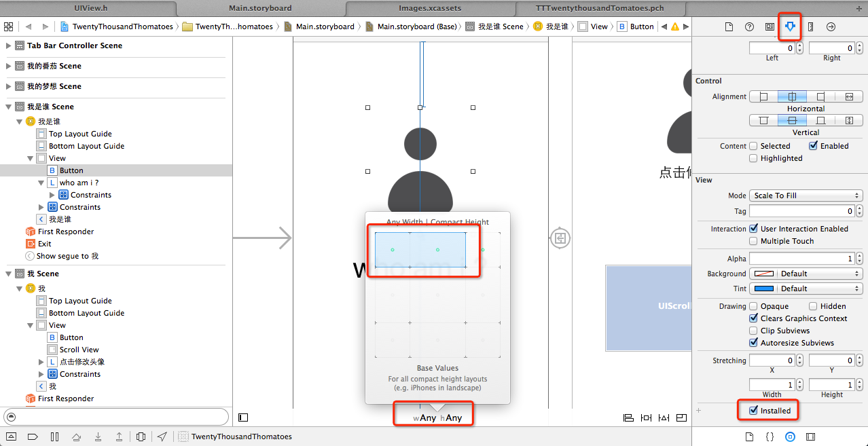Viewport: 868px width, 446px height.
Task: Choose left horizontal alignment
Action: coord(763,97)
